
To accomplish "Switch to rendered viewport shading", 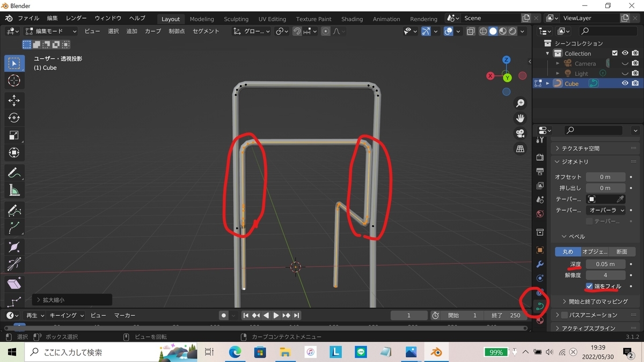I will click(513, 31).
